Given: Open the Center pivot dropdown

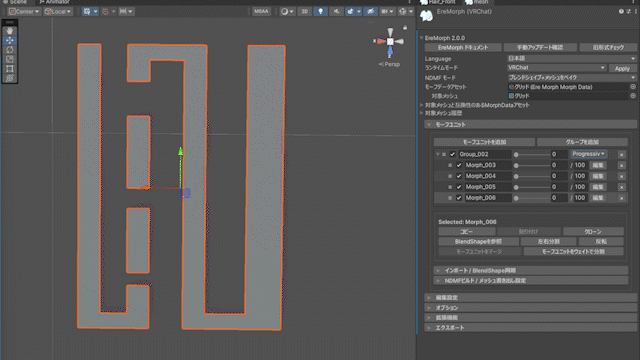Looking at the screenshot, I should click(24, 11).
